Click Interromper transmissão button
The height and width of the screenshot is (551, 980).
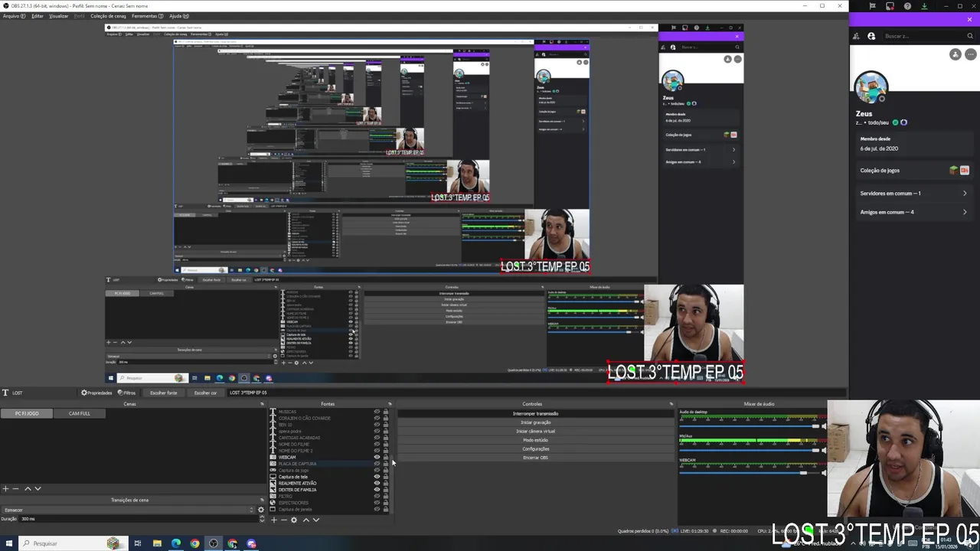535,413
